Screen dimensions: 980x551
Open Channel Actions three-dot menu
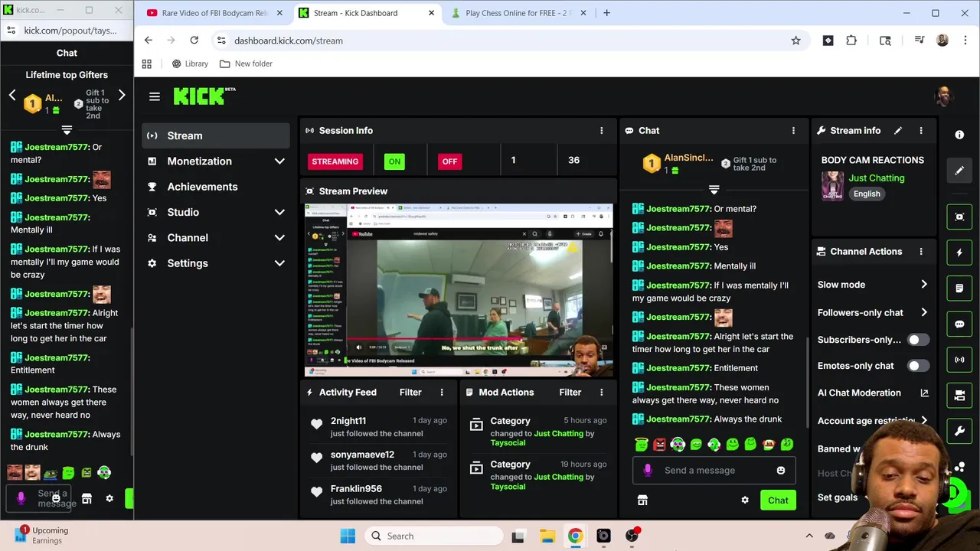click(921, 251)
